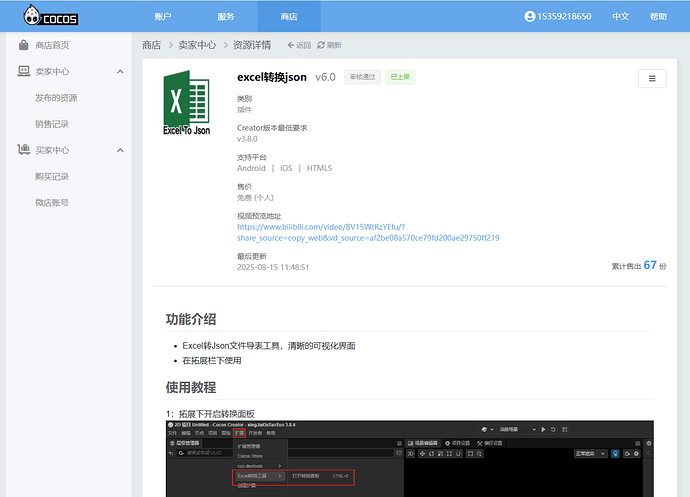
Task: Click the 67 sold count
Action: coord(650,265)
